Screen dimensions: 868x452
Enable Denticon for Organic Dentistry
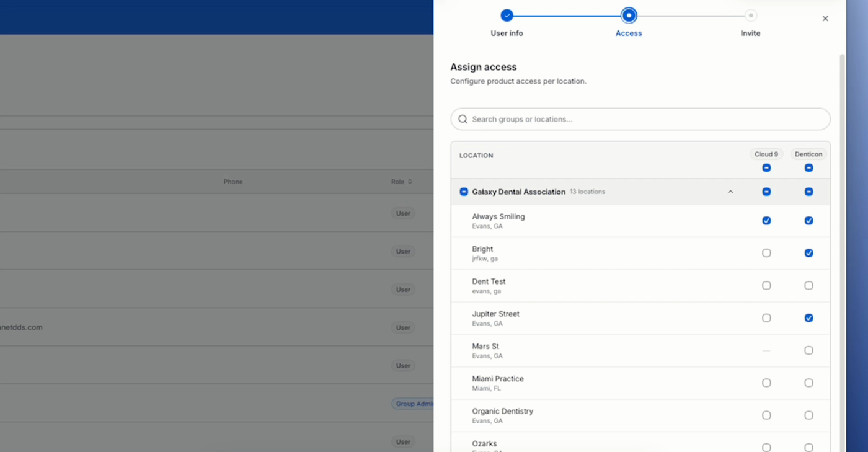(808, 415)
